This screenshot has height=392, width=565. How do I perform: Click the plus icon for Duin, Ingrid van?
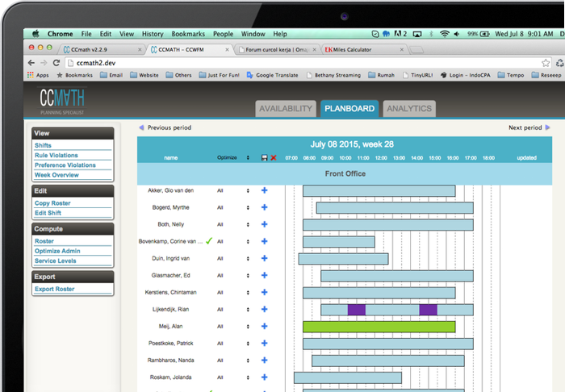[264, 258]
